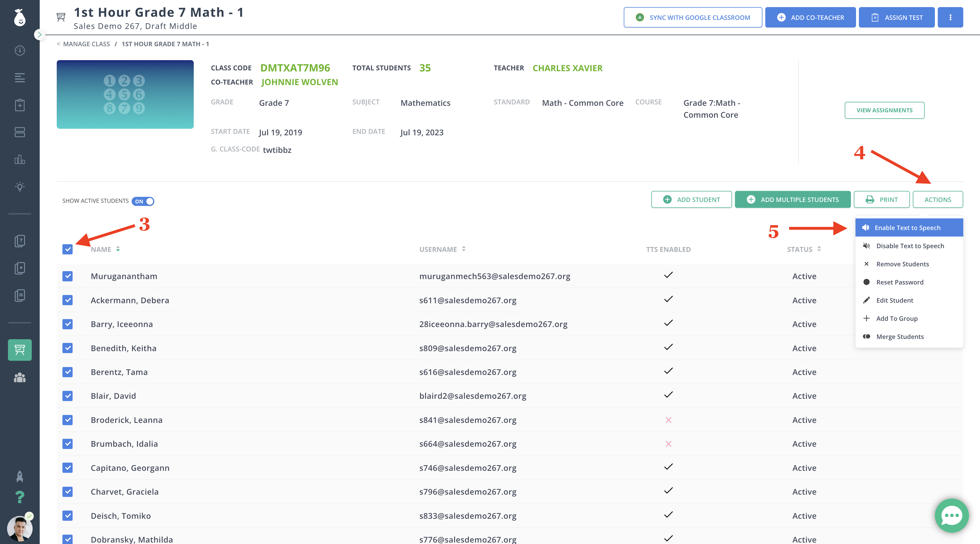Open the dashboard gauge icon in sidebar
The image size is (980, 544).
coord(20,50)
